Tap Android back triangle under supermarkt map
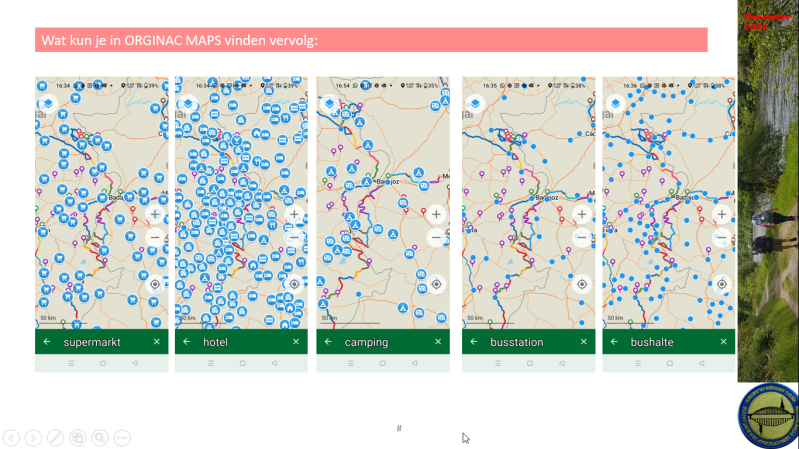The image size is (799, 449). point(135,363)
